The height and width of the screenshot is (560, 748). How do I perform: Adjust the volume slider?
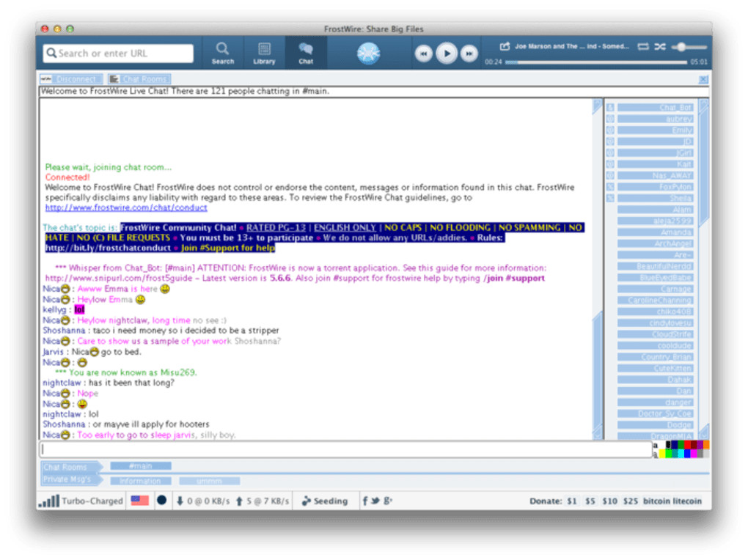(689, 47)
